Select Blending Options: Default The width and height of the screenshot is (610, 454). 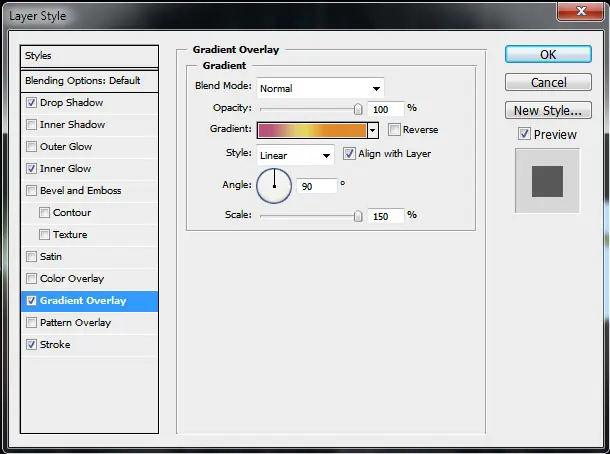(89, 81)
